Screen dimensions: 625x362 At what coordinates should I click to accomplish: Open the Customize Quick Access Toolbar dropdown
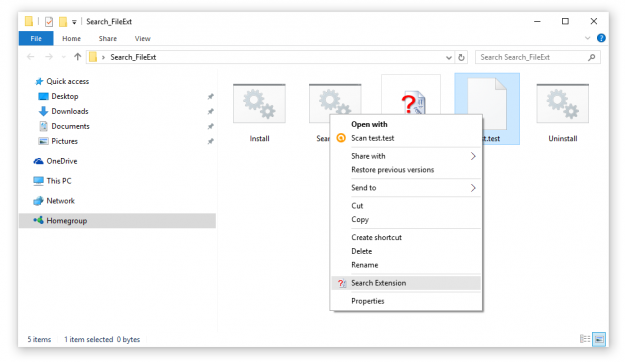pos(74,22)
